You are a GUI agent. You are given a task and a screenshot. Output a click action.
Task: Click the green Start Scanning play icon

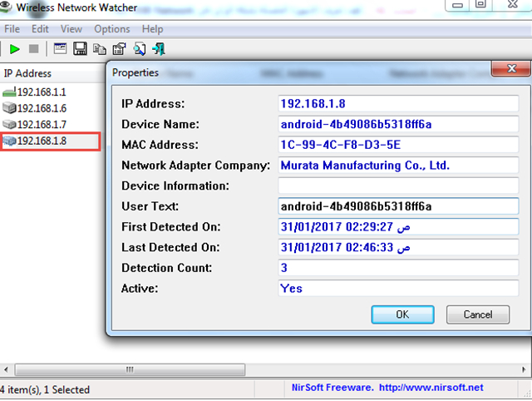tap(14, 49)
